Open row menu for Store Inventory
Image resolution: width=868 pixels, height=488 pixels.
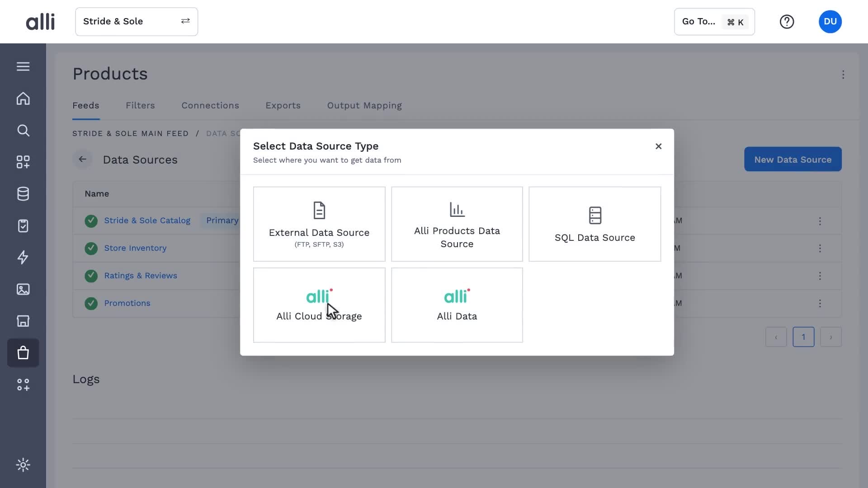point(820,249)
